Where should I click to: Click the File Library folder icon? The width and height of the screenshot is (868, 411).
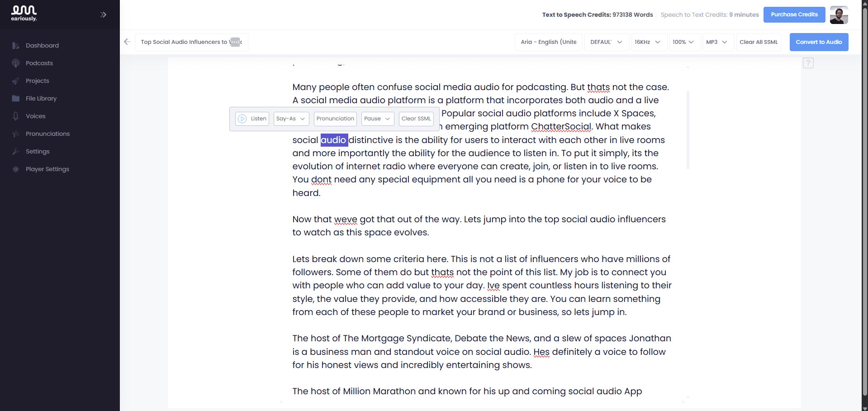(16, 99)
